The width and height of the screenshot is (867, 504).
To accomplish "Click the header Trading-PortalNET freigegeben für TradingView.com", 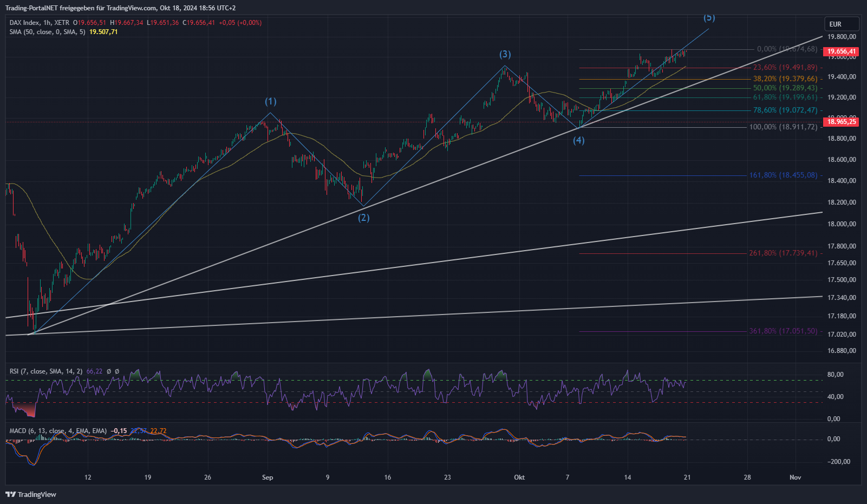I will click(81, 8).
